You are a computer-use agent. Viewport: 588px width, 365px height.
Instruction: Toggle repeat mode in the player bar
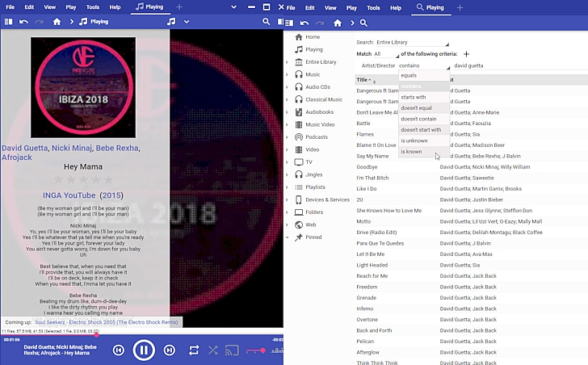[194, 350]
